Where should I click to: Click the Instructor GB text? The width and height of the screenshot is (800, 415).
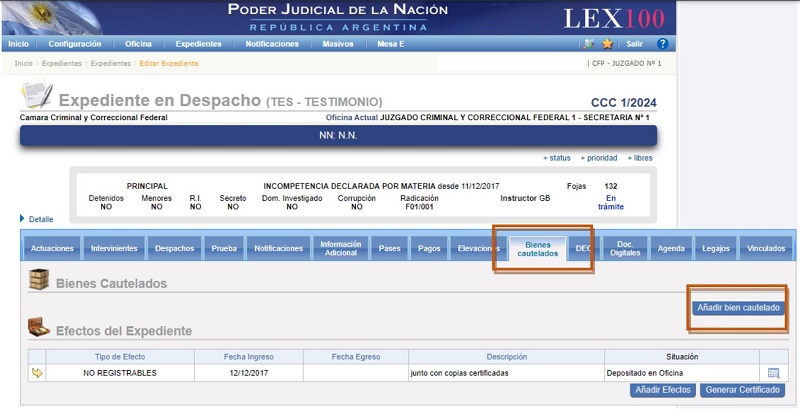[525, 198]
